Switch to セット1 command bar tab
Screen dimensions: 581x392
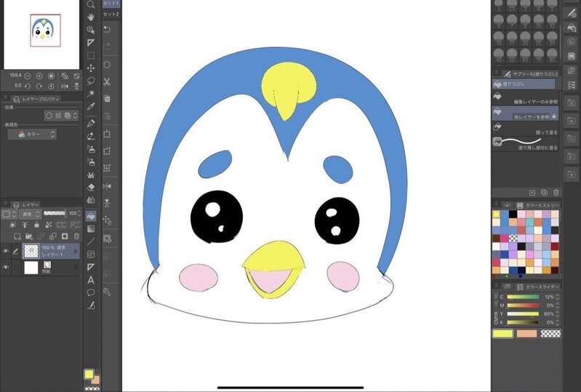(111, 4)
